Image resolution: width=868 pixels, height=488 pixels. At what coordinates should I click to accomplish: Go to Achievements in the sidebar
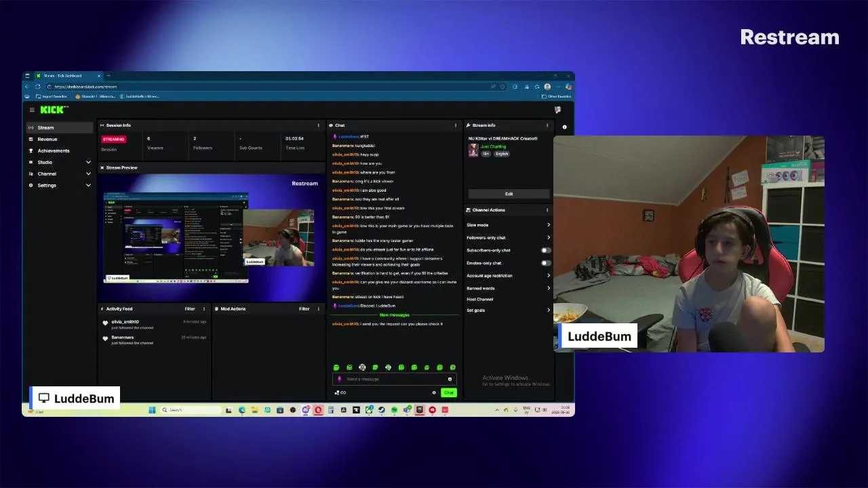click(60, 150)
